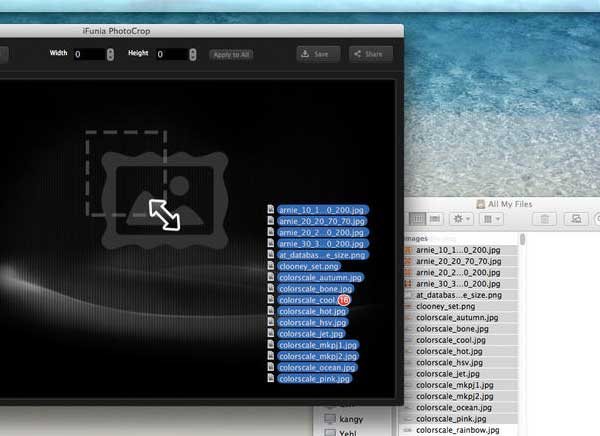Click the crop placeholder image in PhotoCrop
This screenshot has height=436, width=600.
tap(157, 189)
